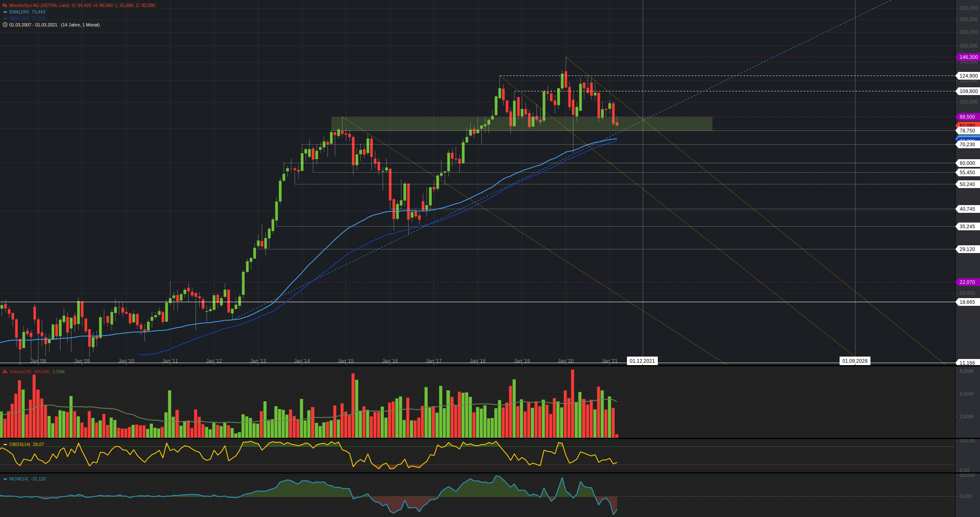Select the SMA(100) indicator label
This screenshot has width=980, height=517.
19,19
